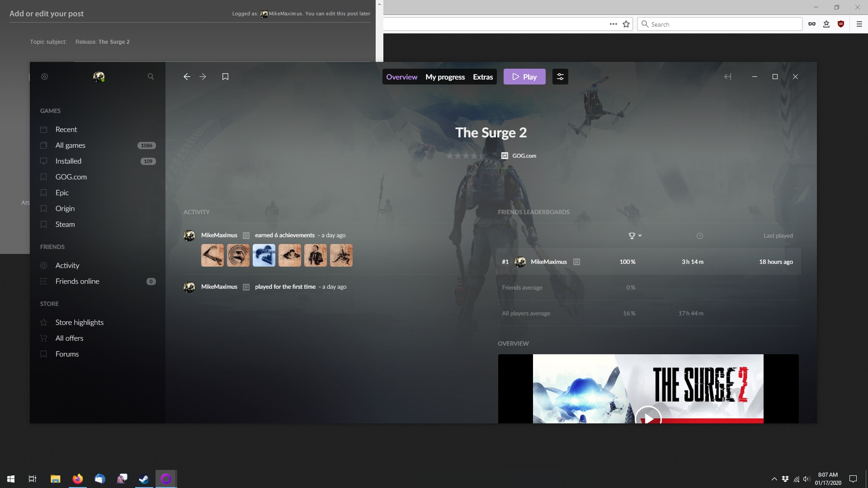Open MikeMaximus in first-time played entry
The width and height of the screenshot is (868, 488).
(x=219, y=287)
